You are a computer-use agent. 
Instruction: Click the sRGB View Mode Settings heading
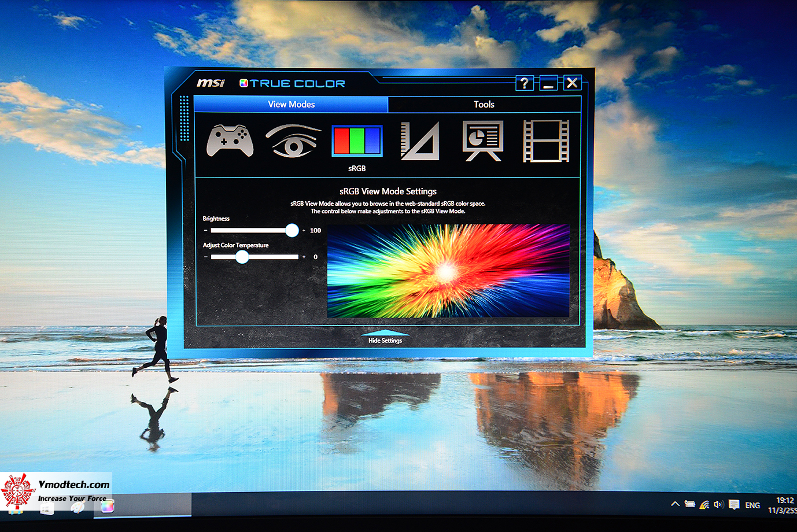coord(388,191)
